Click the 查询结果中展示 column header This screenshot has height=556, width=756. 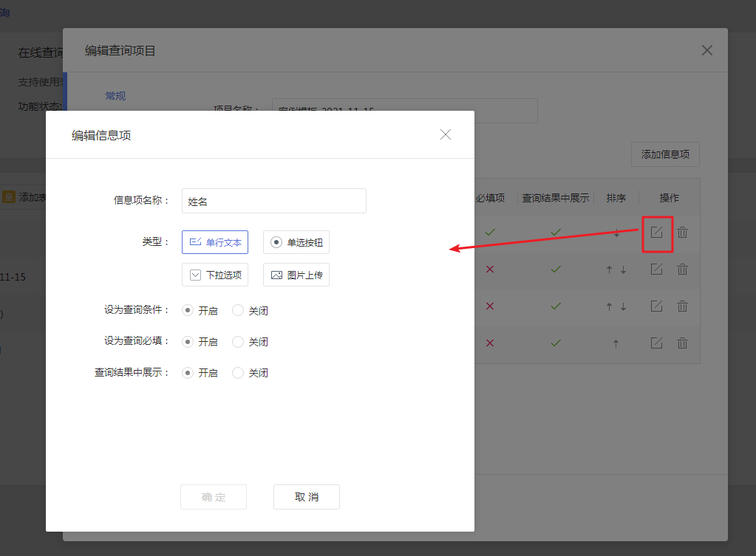[x=556, y=198]
